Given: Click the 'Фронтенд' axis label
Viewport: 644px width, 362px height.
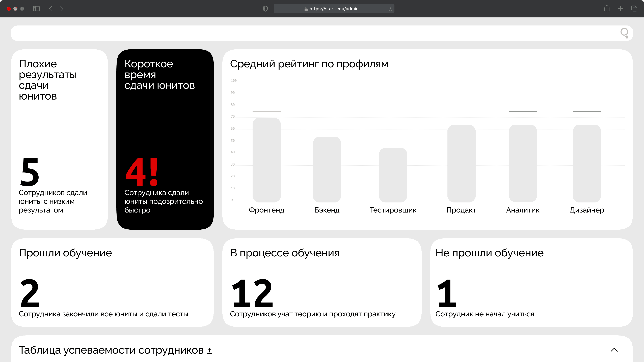Looking at the screenshot, I should 266,210.
